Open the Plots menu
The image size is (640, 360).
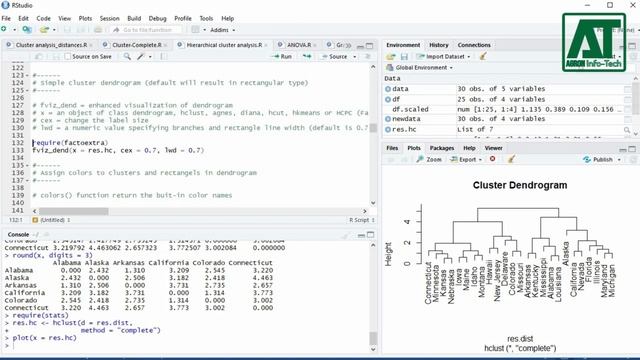tap(85, 18)
